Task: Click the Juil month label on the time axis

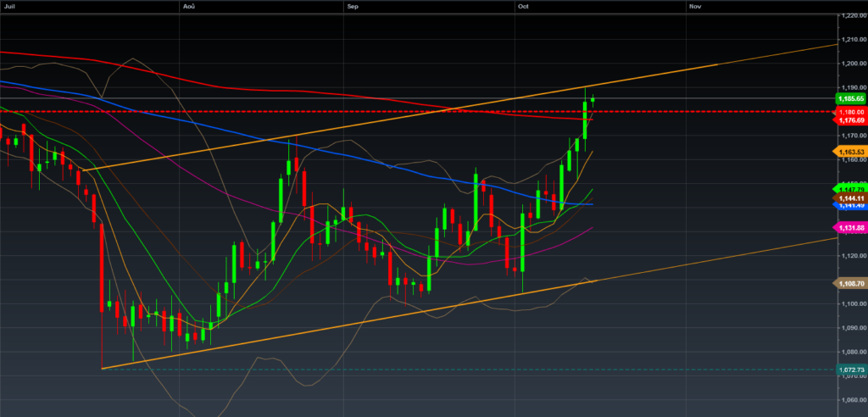Action: tap(8, 6)
